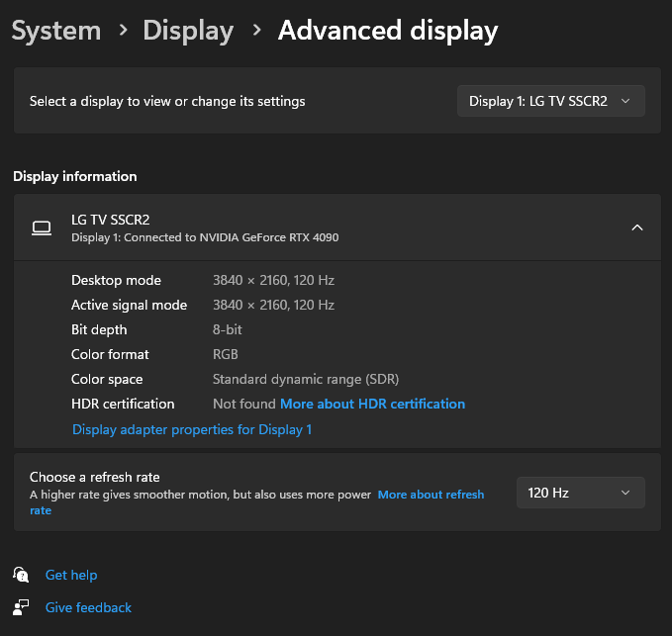Viewport: 672px width, 636px height.
Task: Click the Get help headset icon
Action: coord(21,575)
